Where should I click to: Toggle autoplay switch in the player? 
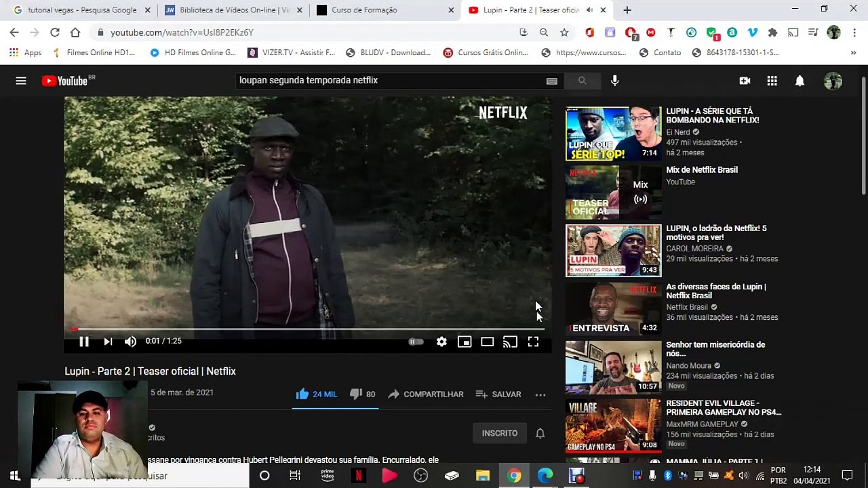tap(416, 342)
